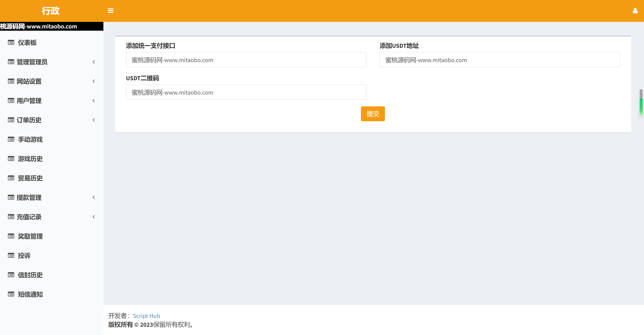
Task: Click the 充值记录 menu label
Action: coord(29,217)
